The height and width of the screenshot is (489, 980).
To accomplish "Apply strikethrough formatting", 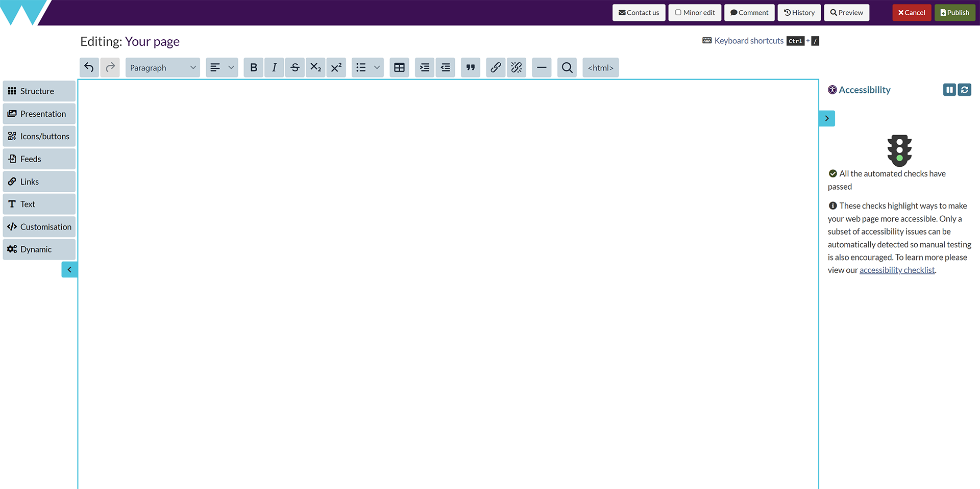I will pyautogui.click(x=295, y=67).
